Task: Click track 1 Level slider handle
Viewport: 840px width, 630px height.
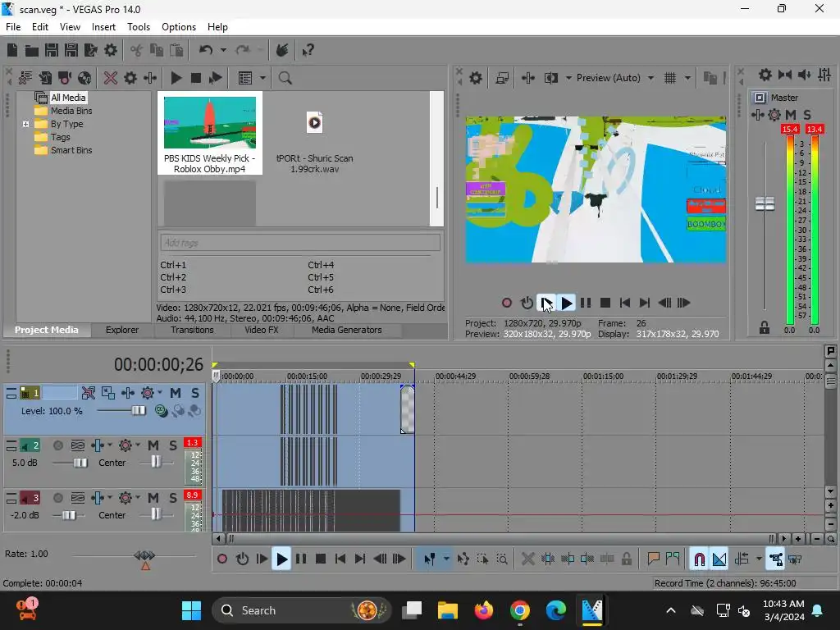Action: click(x=138, y=411)
